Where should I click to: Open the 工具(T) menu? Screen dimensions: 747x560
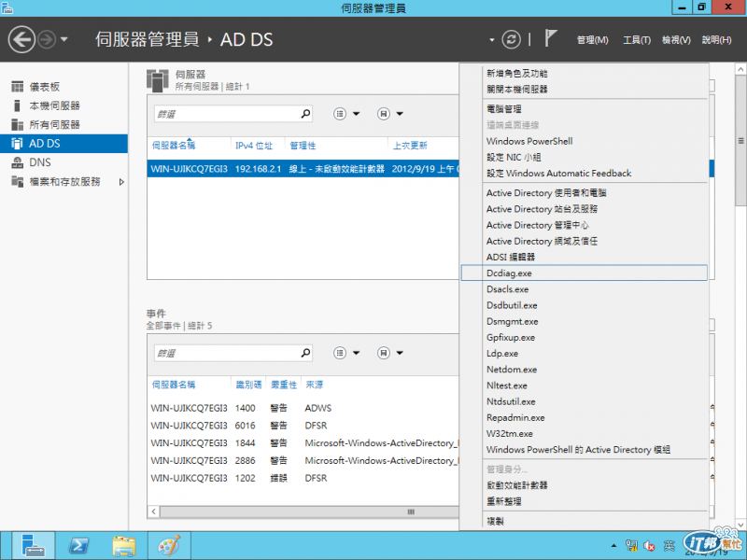pyautogui.click(x=637, y=40)
